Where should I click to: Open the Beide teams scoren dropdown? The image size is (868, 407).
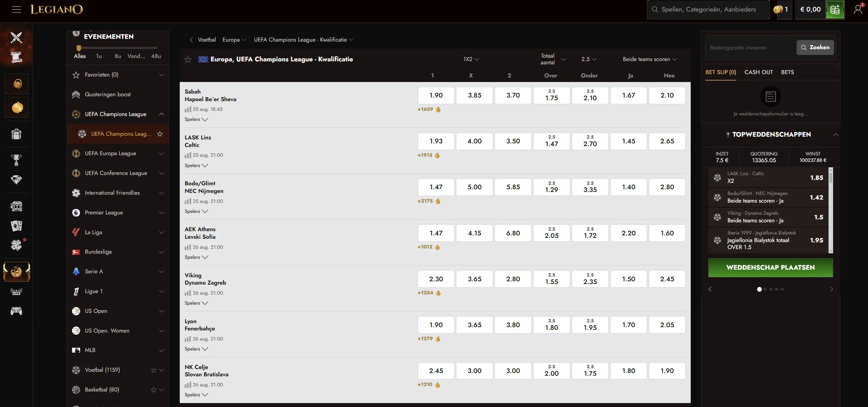tap(650, 59)
